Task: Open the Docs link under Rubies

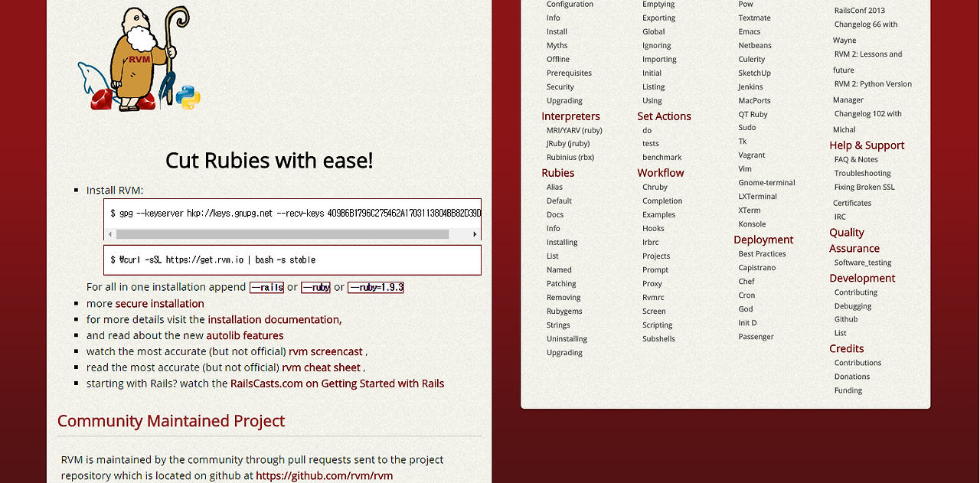Action: point(555,215)
